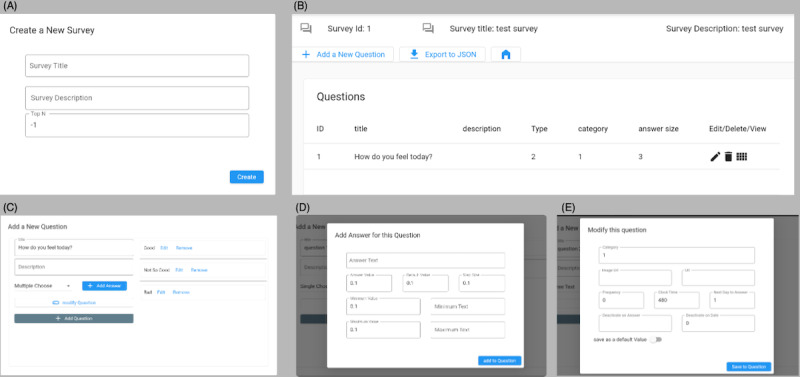The height and width of the screenshot is (377, 800).
Task: Click the chat icon beside Survey title
Action: click(428, 29)
